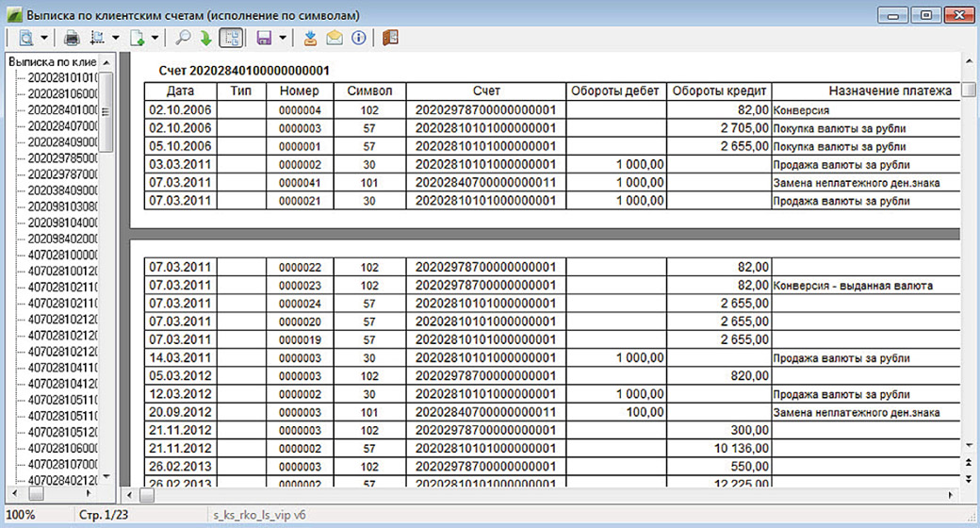The width and height of the screenshot is (980, 528).
Task: Exit the report with the door icon
Action: (391, 38)
